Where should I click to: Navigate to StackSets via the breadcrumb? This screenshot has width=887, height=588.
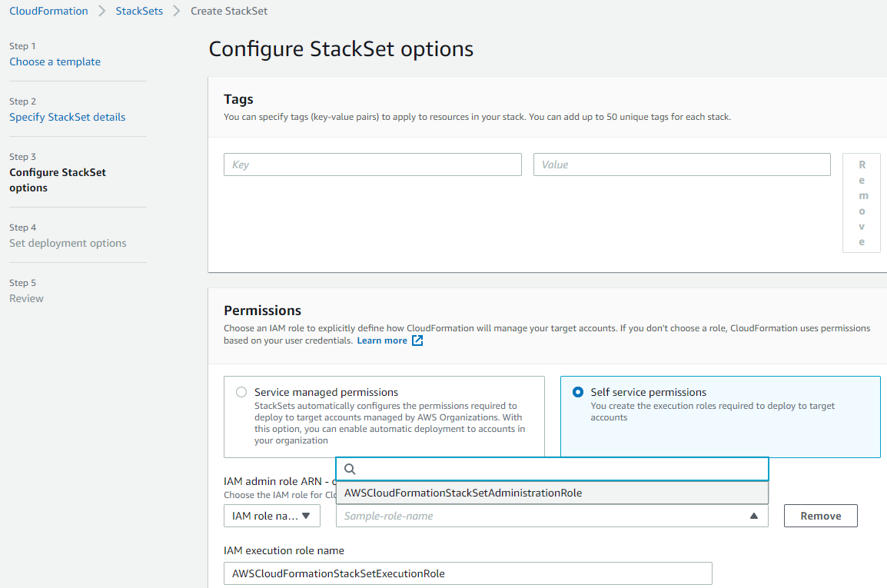[x=139, y=11]
